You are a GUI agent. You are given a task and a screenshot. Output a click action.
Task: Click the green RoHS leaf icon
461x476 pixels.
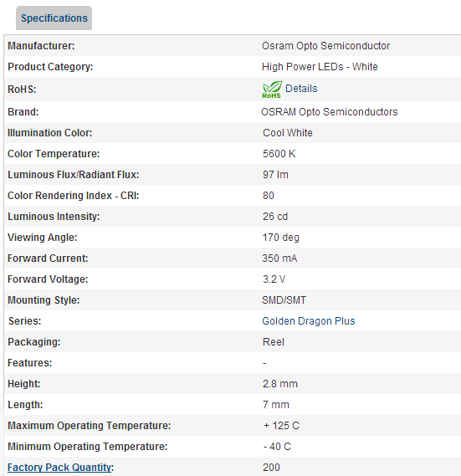click(272, 90)
